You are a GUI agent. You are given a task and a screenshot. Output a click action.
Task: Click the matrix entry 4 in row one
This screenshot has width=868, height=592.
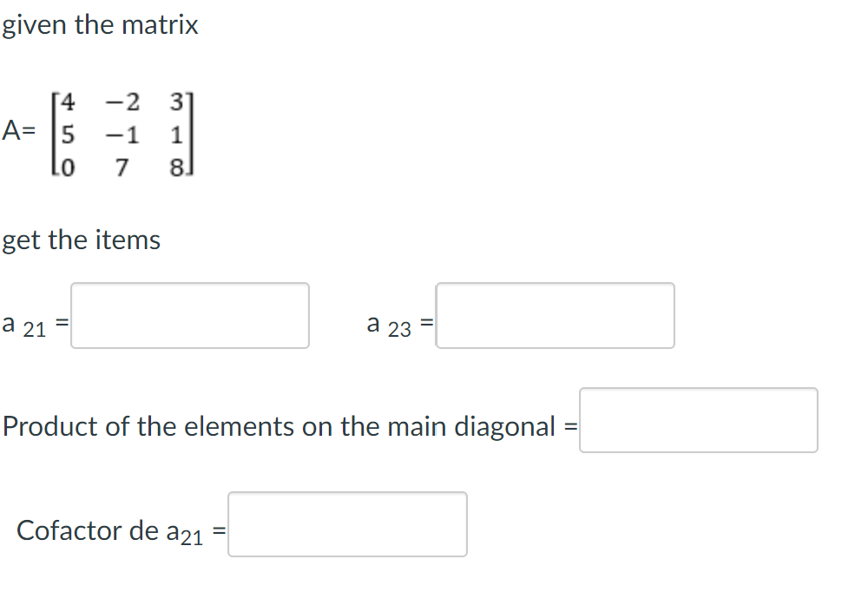[68, 102]
